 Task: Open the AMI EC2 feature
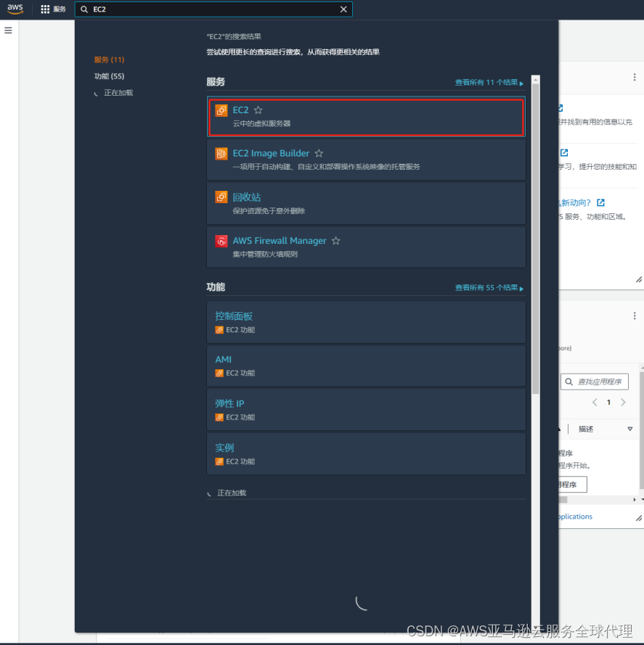[x=366, y=366]
